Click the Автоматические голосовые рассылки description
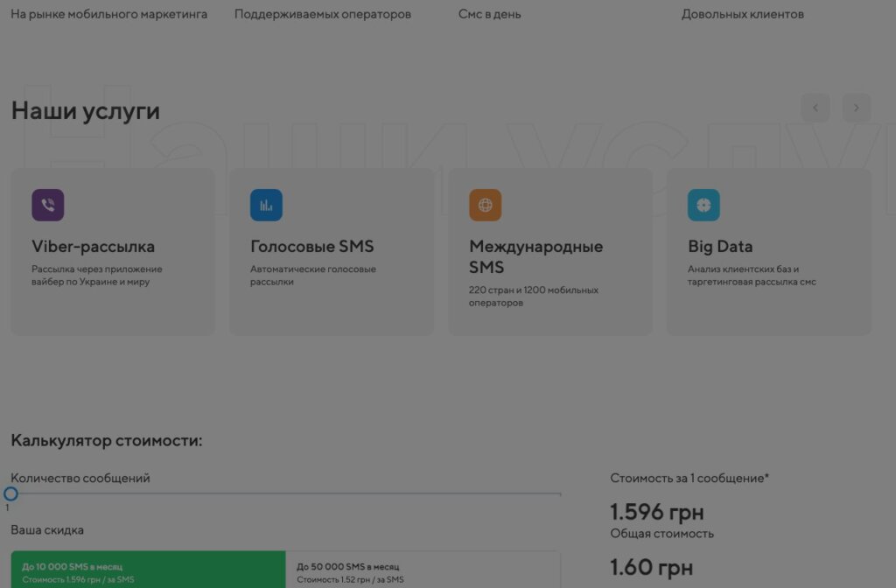This screenshot has width=896, height=588. 313,276
